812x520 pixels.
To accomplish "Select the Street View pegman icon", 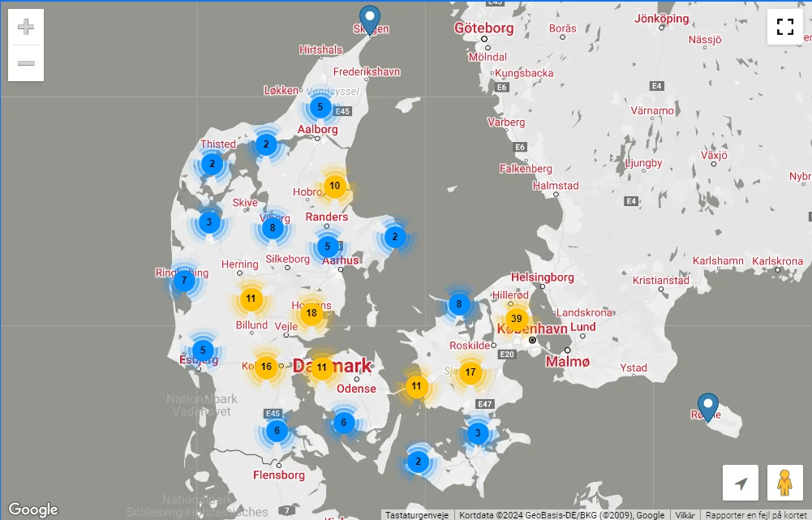I will 784,483.
